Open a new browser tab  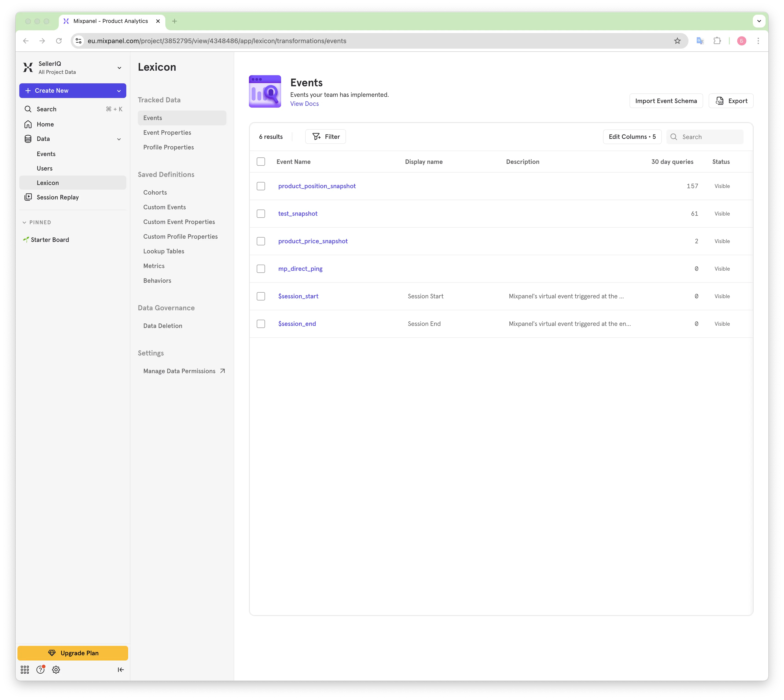174,21
